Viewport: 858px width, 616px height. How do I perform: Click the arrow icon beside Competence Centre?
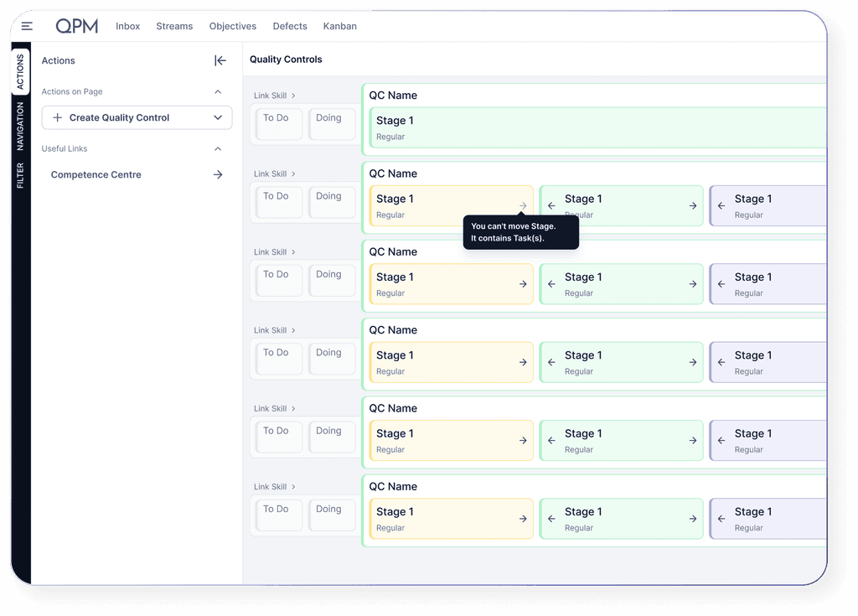point(218,175)
